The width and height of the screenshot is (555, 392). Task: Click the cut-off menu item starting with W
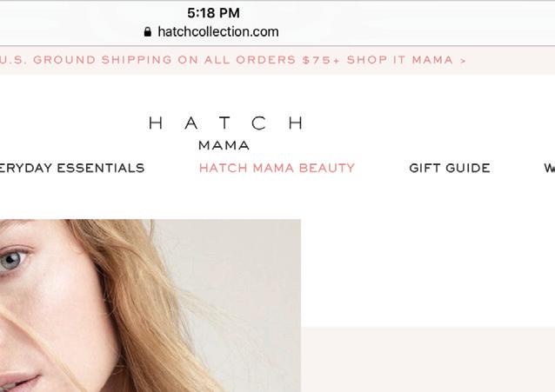[x=549, y=168]
